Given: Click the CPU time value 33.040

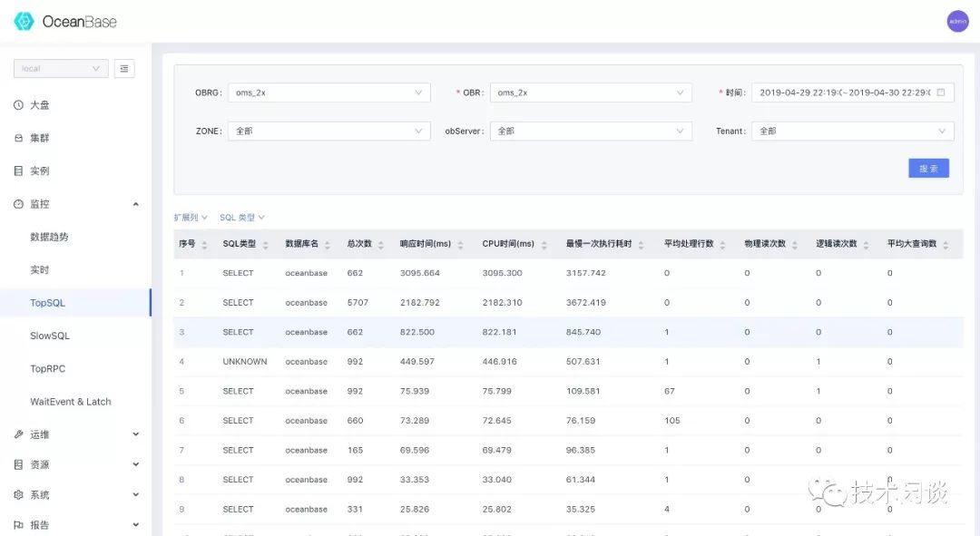Looking at the screenshot, I should (x=497, y=480).
